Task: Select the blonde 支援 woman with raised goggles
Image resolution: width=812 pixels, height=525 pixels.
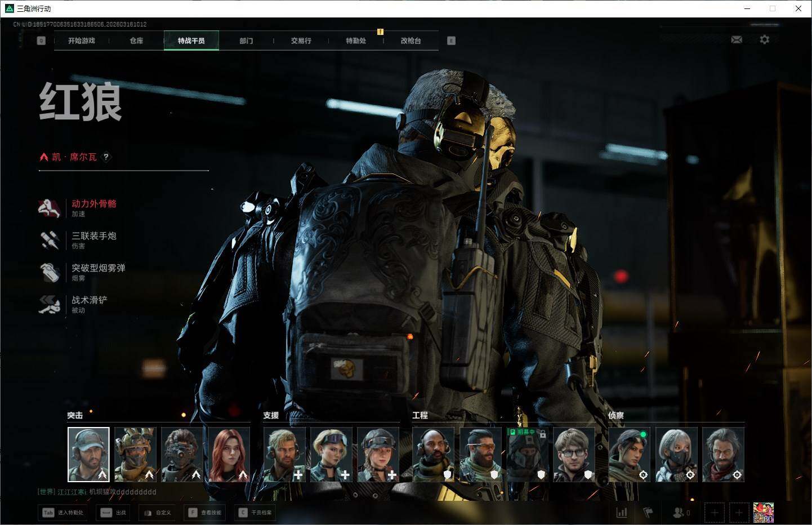Action: point(331,455)
